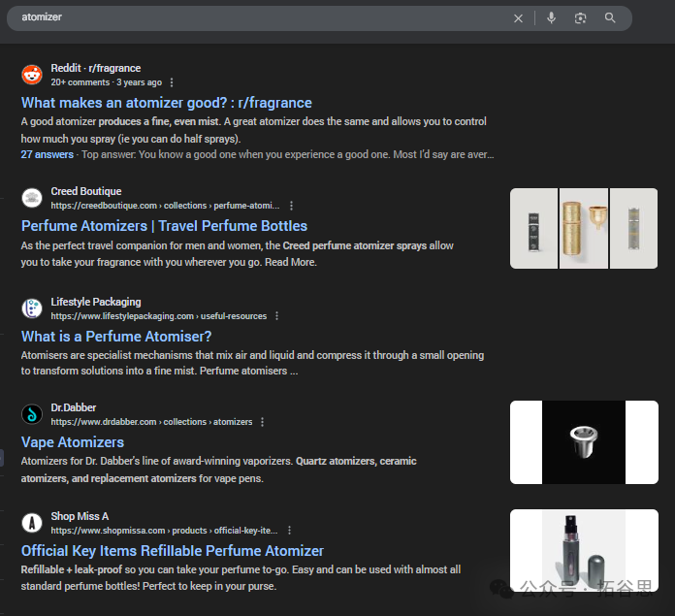
Task: Click the drdabber.com URL breadcrumb
Action: pos(151,422)
